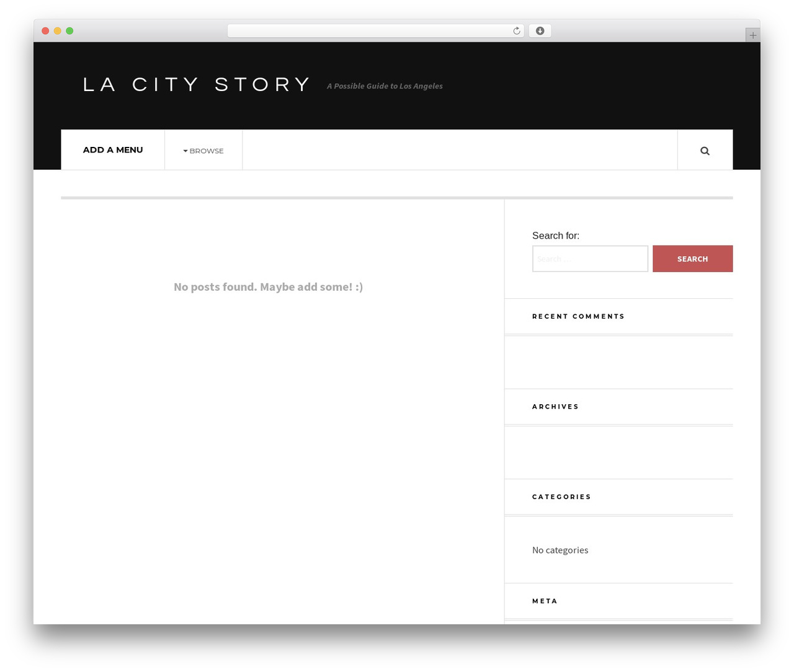
Task: Click the red Search button in sidebar
Action: [692, 259]
